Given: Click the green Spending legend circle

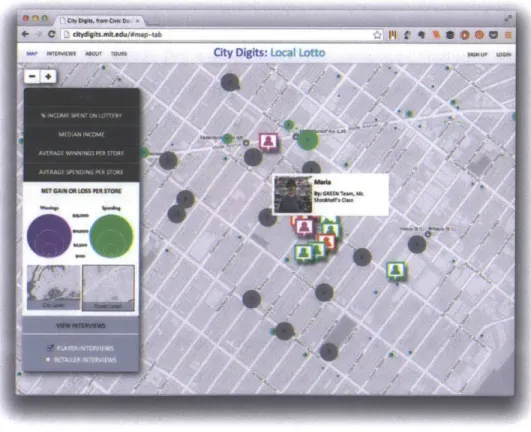Looking at the screenshot, I should point(112,235).
